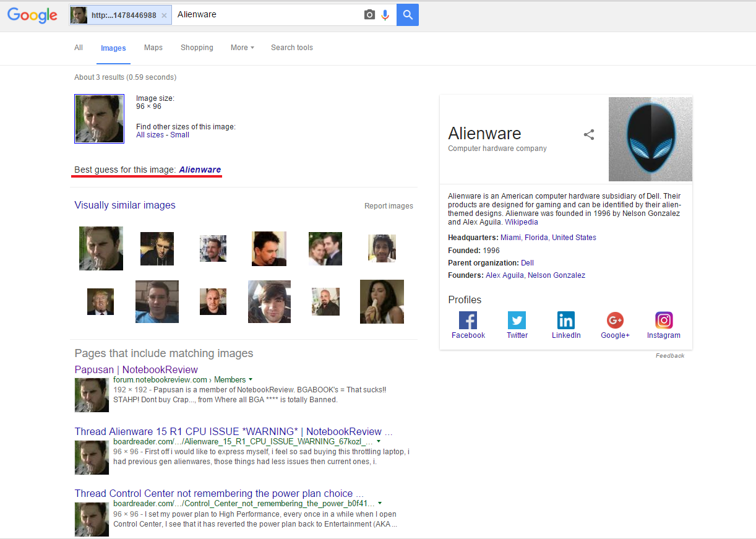Image resolution: width=756 pixels, height=539 pixels.
Task: Open Thread Alienware 15 R1 CPU ISSUE result
Action: pos(234,432)
